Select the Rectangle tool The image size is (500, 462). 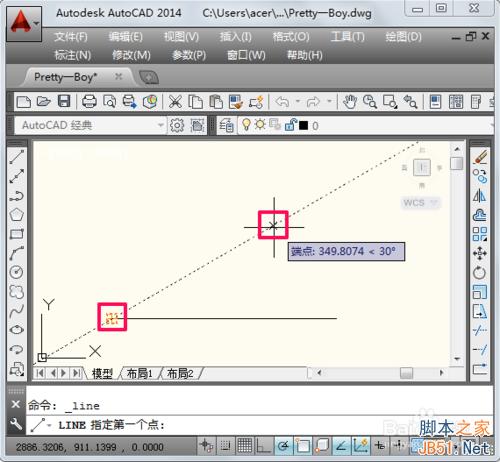tap(16, 234)
